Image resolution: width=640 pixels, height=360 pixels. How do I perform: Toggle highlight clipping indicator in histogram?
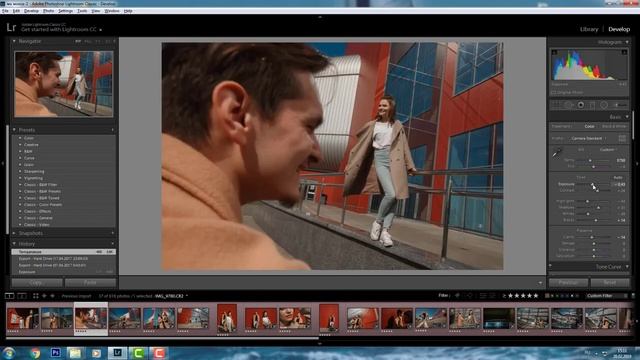pos(624,52)
